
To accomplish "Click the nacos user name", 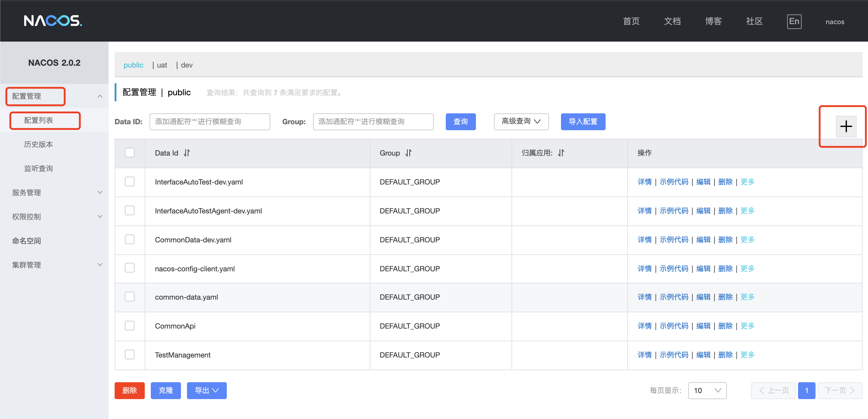I will point(835,22).
